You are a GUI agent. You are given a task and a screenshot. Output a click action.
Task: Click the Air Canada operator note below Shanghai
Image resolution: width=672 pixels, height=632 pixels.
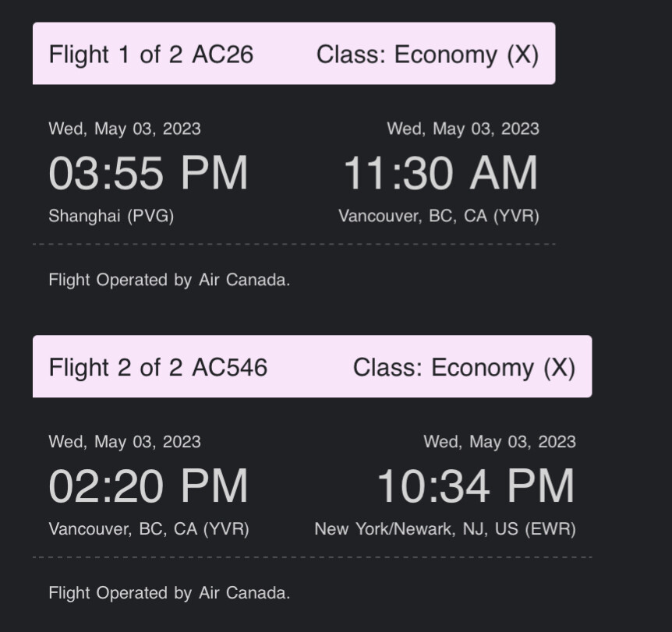click(169, 280)
